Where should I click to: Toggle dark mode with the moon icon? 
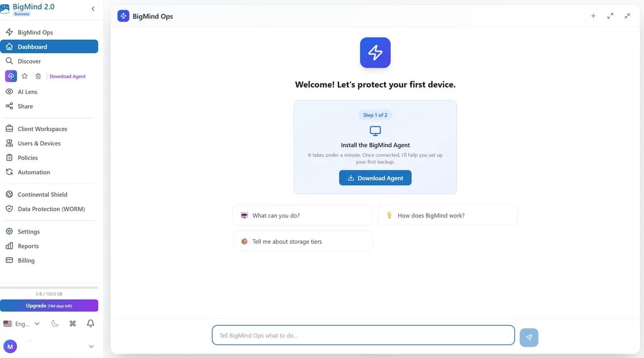click(x=55, y=323)
